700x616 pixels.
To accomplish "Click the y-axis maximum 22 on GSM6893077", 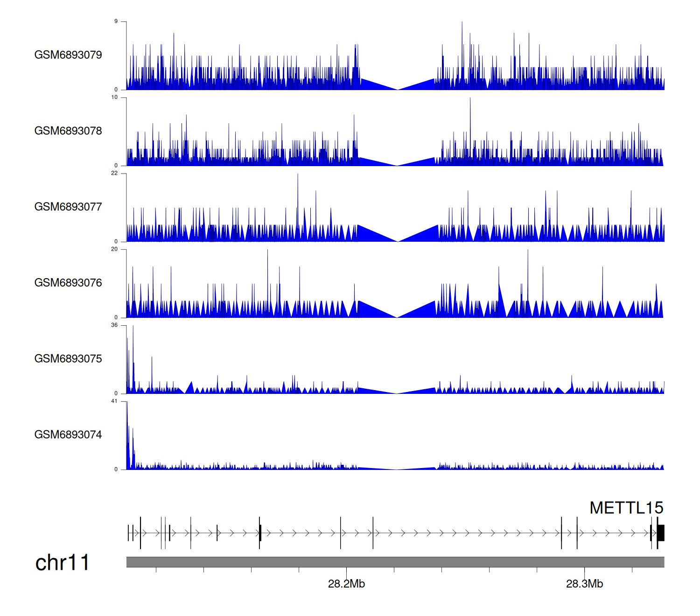I will coord(114,173).
